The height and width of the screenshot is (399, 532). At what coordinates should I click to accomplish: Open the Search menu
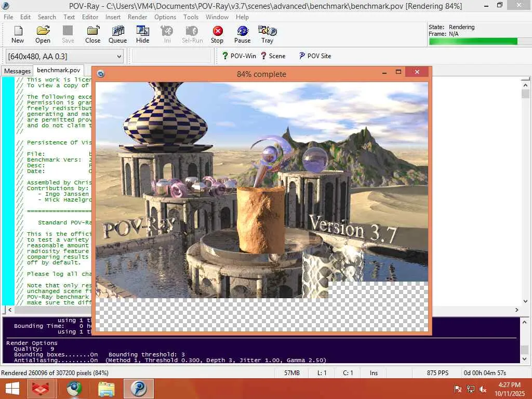pos(47,17)
